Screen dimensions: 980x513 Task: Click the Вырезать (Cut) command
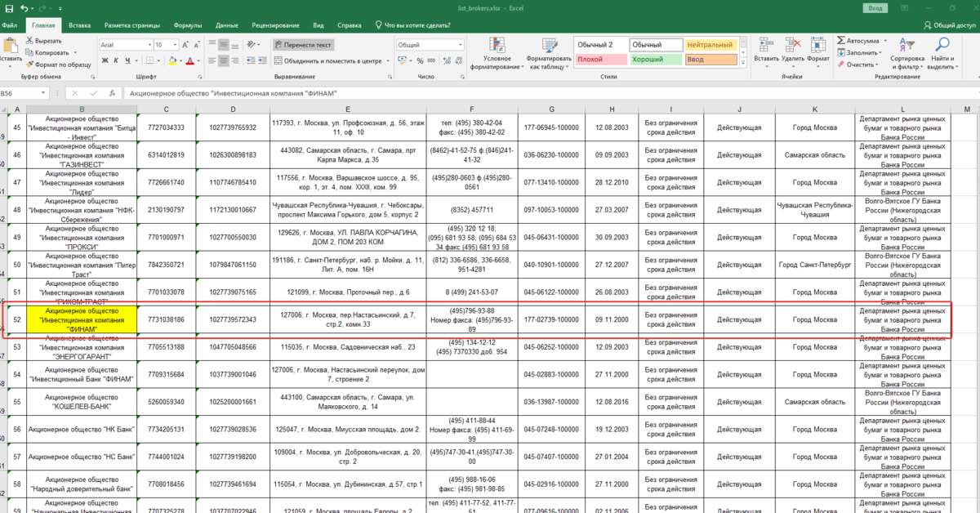click(42, 41)
